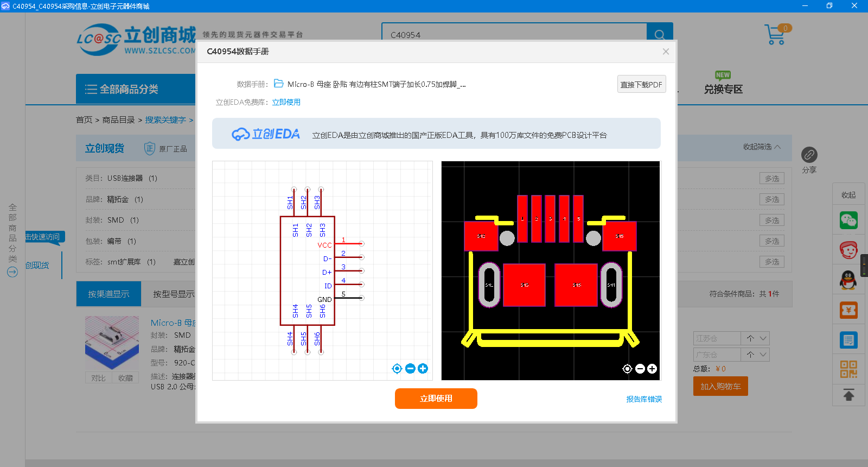The width and height of the screenshot is (868, 467).
Task: Click the 分享 share link icon
Action: (809, 155)
